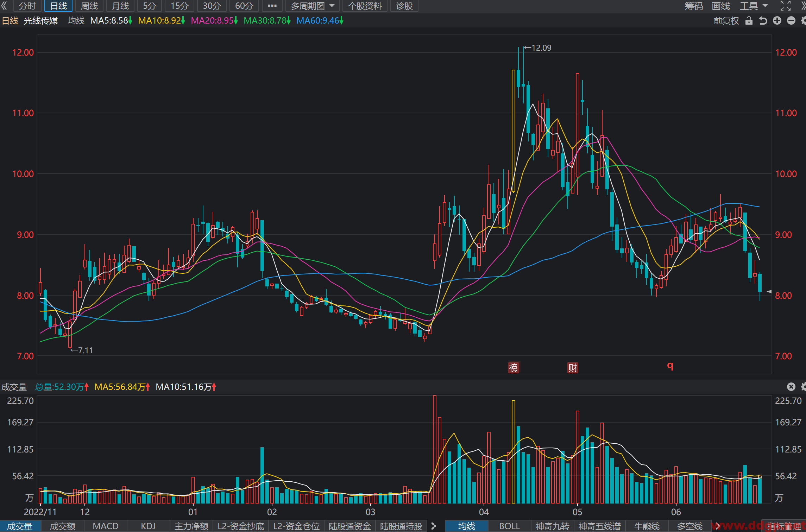Image resolution: width=806 pixels, height=532 pixels.
Task: Close the 成交量 volume panel
Action: [791, 387]
